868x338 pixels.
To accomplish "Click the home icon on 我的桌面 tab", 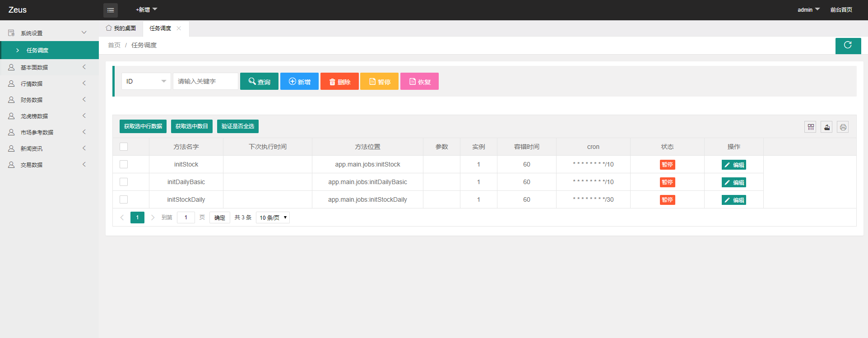I will coord(109,28).
